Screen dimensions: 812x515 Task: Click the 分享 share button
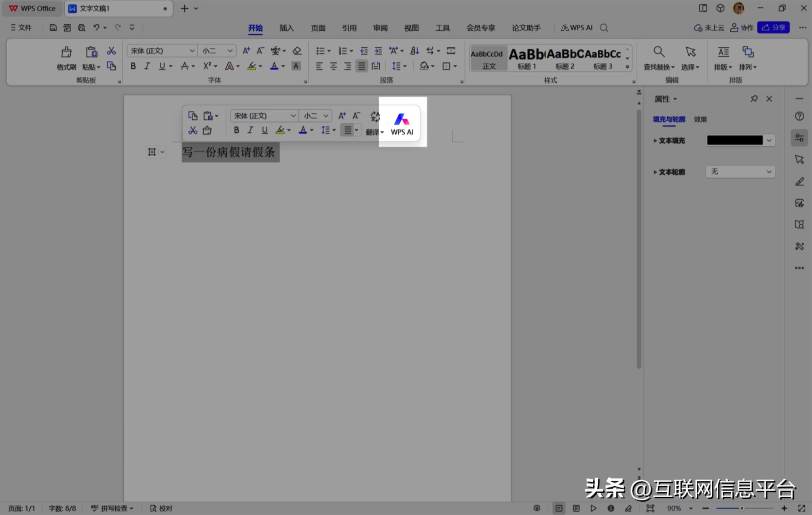(x=773, y=27)
